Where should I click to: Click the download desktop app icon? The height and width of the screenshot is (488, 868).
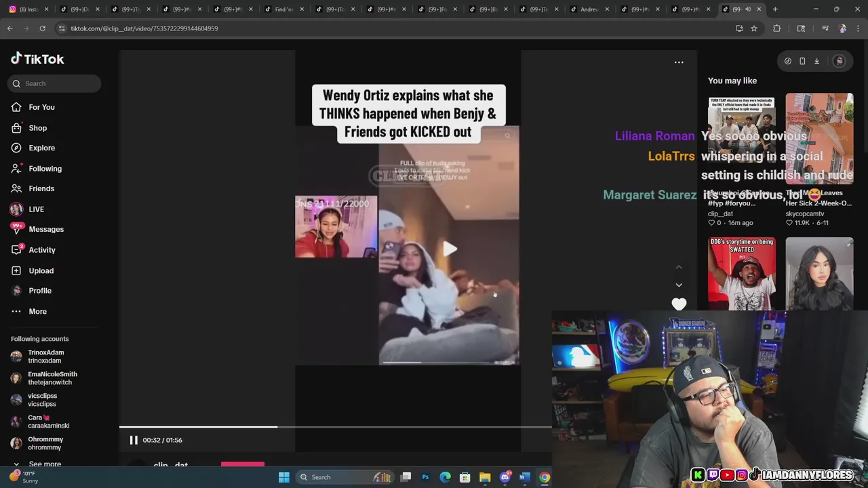click(x=816, y=61)
